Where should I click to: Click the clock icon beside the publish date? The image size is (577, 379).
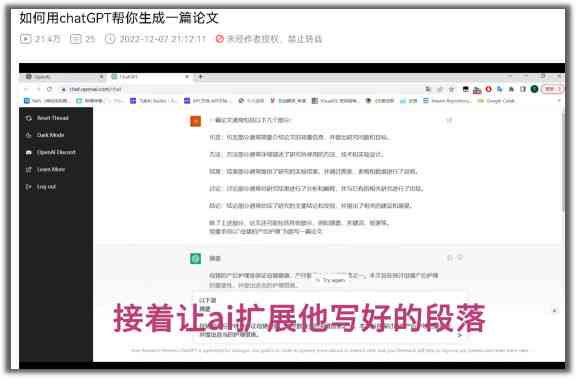coord(110,39)
